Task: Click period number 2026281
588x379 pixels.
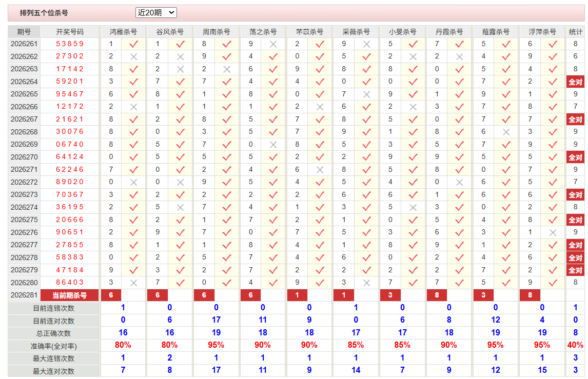Action: click(x=24, y=295)
